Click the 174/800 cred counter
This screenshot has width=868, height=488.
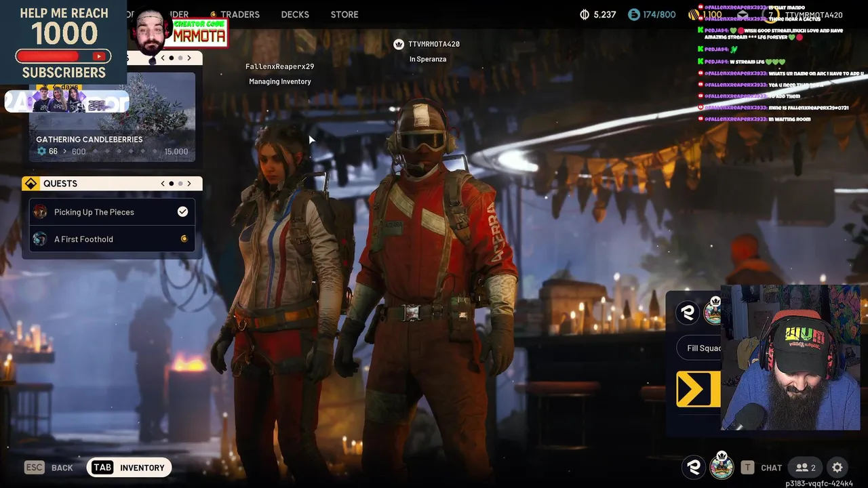[659, 14]
